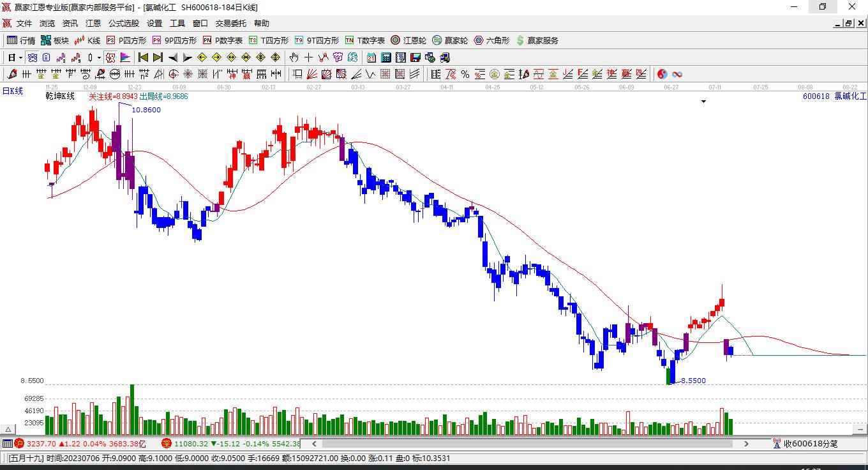Image resolution: width=868 pixels, height=470 pixels.
Task: Click the document list icon beside the calculator
Action: (x=401, y=57)
